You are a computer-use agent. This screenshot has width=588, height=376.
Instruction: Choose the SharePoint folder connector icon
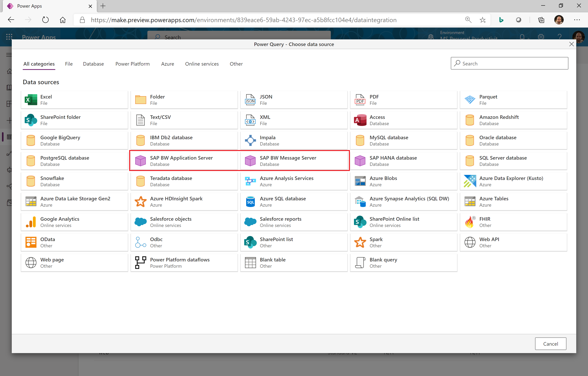pyautogui.click(x=31, y=120)
